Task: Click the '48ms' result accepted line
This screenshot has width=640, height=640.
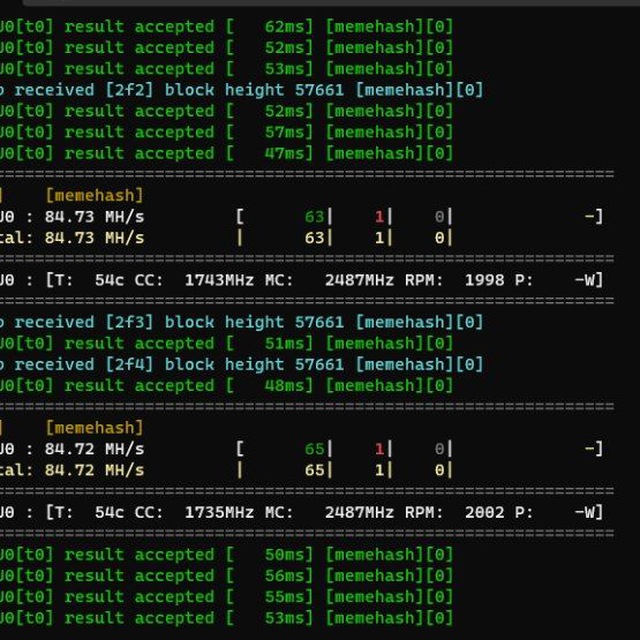Action: tap(227, 386)
